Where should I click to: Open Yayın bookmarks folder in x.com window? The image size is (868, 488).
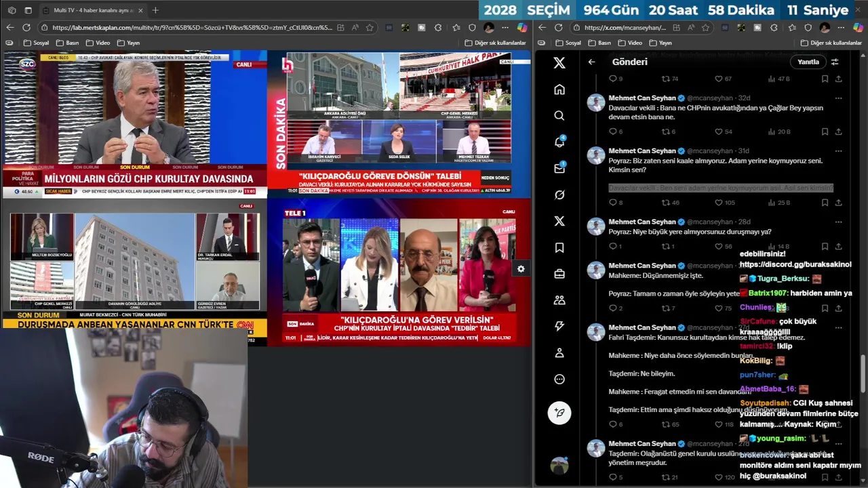pos(660,43)
